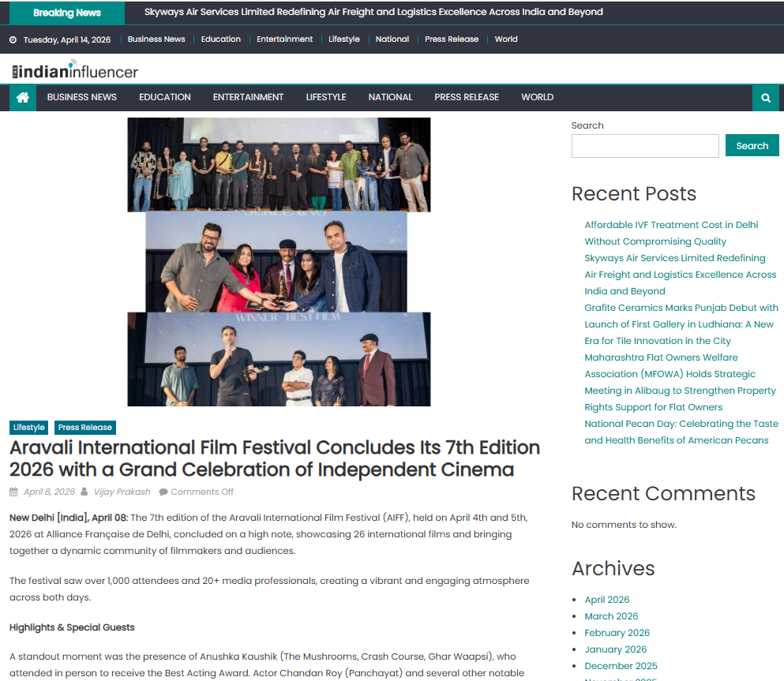Open Press Release in the main navigation
This screenshot has width=784, height=681.
pyautogui.click(x=466, y=97)
